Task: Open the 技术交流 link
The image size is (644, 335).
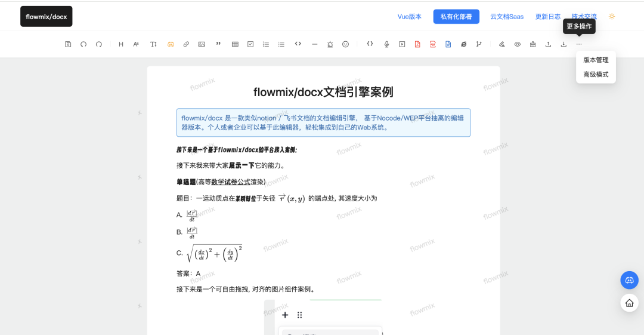Action: tap(584, 17)
